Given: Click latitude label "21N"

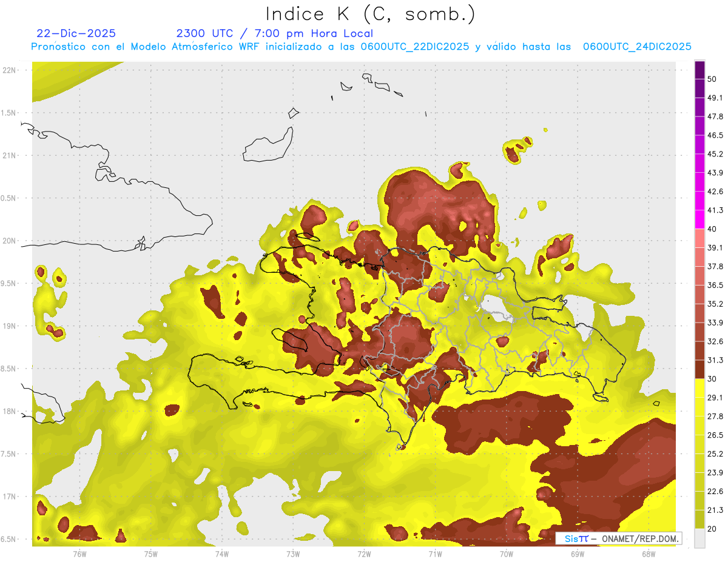Looking at the screenshot, I should (x=9, y=156).
